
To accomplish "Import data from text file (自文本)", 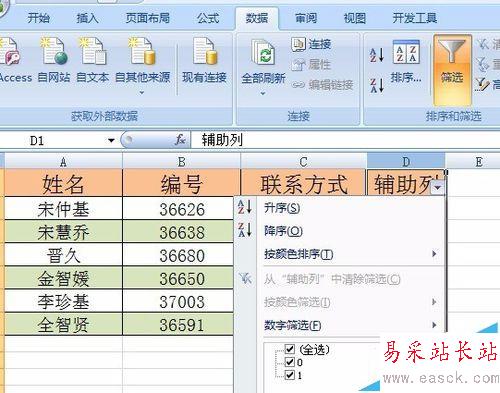I will point(93,60).
